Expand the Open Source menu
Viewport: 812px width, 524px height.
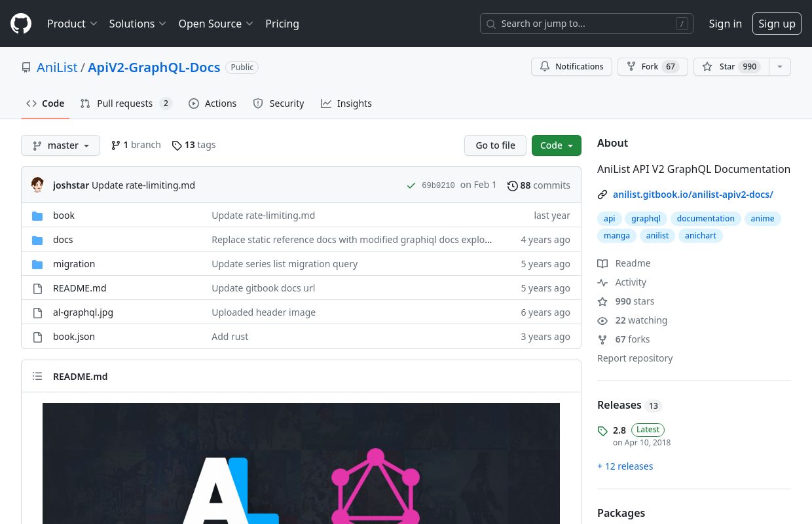pos(215,24)
